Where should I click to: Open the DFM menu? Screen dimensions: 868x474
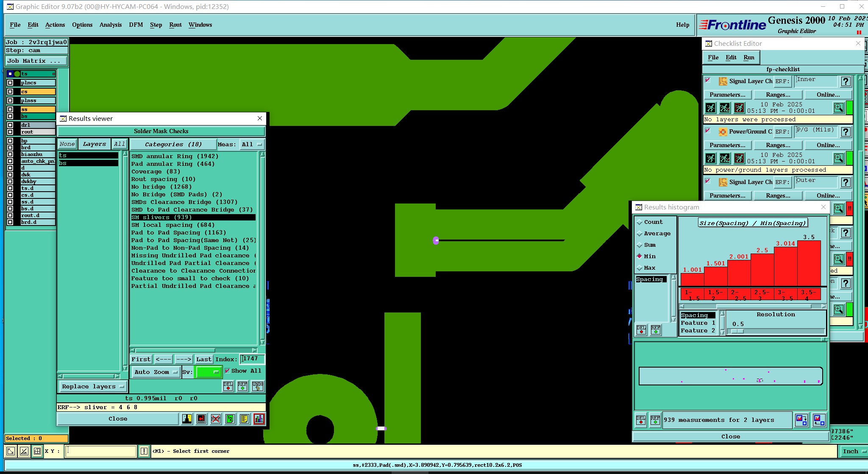click(x=136, y=25)
